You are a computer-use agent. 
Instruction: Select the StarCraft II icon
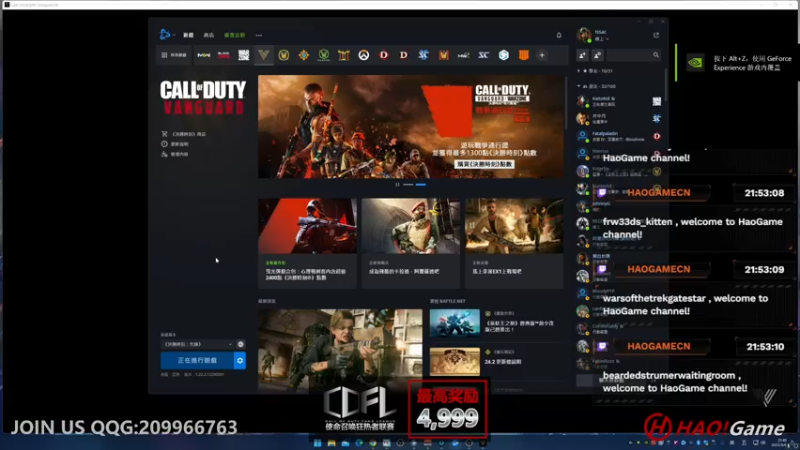[423, 55]
